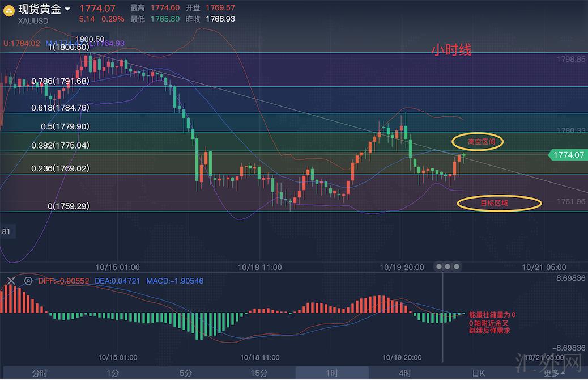Click the XAUUSD ticker label
Screen dimensions: 588x380
pyautogui.click(x=33, y=21)
